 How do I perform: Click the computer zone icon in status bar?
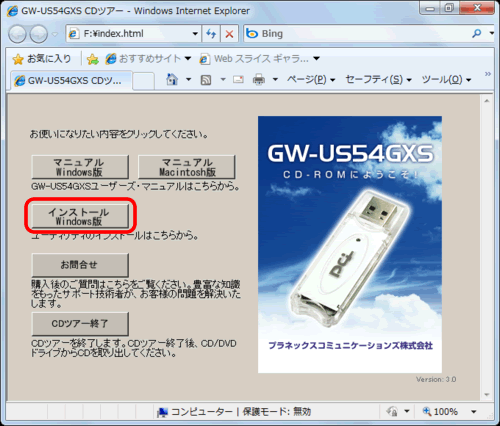click(x=162, y=412)
